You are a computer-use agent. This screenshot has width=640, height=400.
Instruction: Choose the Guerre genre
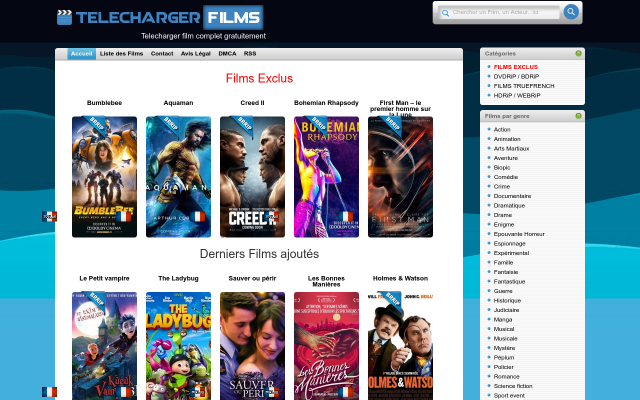(503, 291)
